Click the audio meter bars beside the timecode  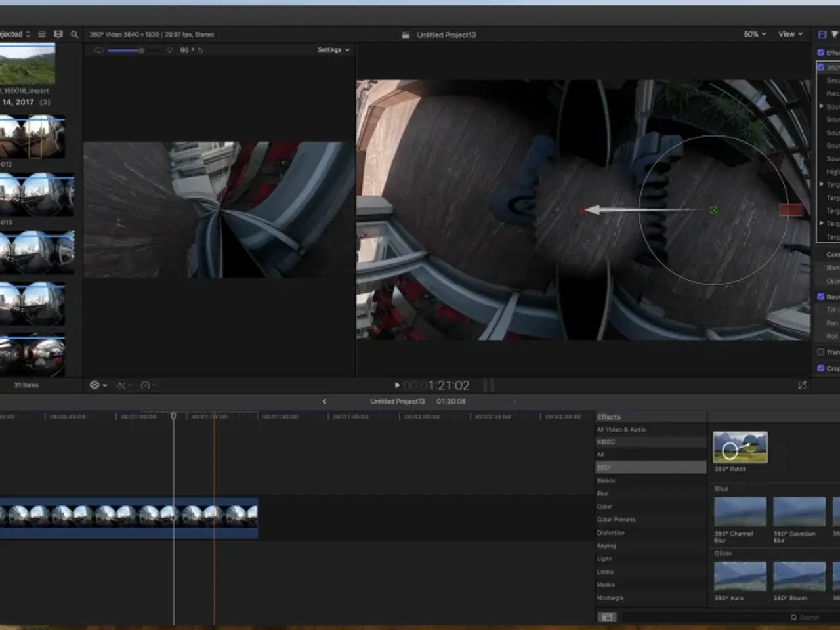coord(489,385)
